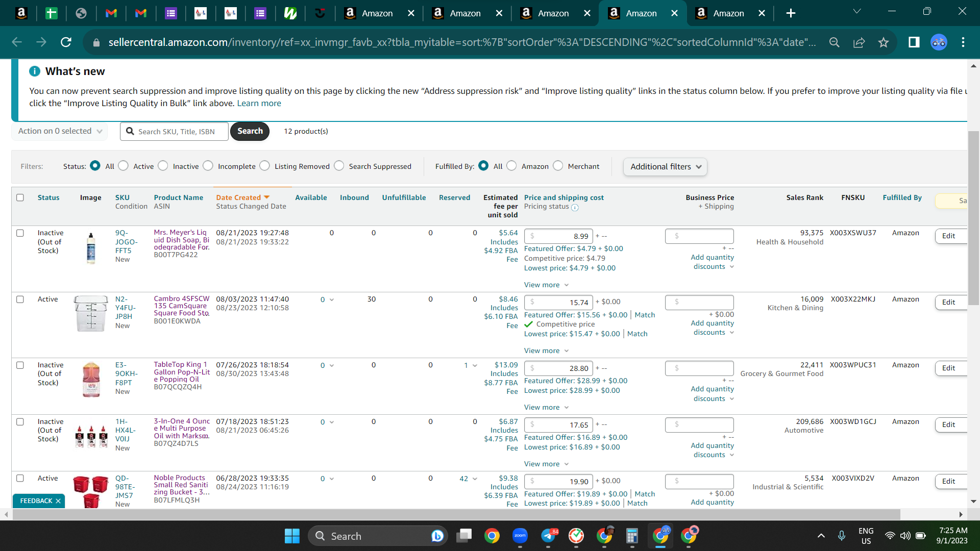
Task: Expand quantity discounts for Mrs. Meyer's row
Action: coord(713,262)
